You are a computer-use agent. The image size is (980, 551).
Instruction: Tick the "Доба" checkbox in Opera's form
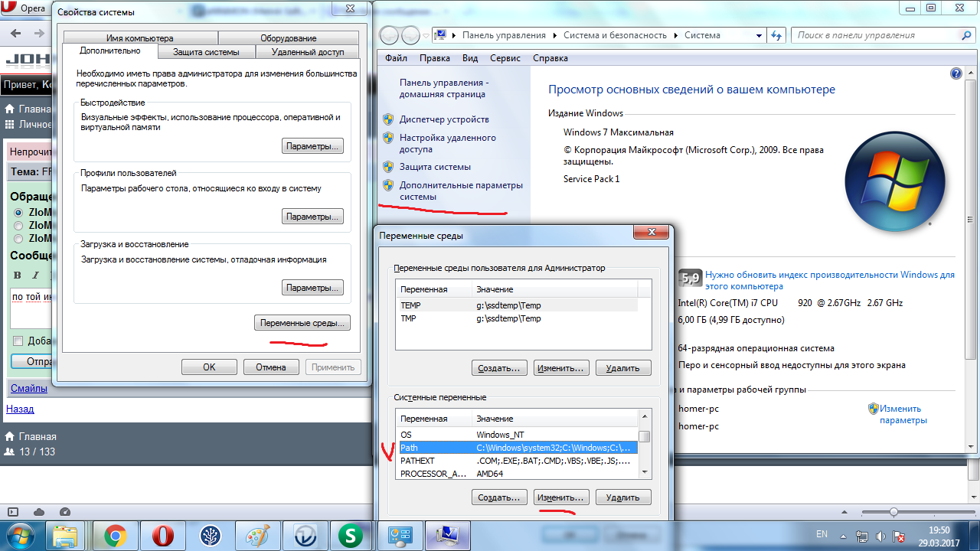18,341
